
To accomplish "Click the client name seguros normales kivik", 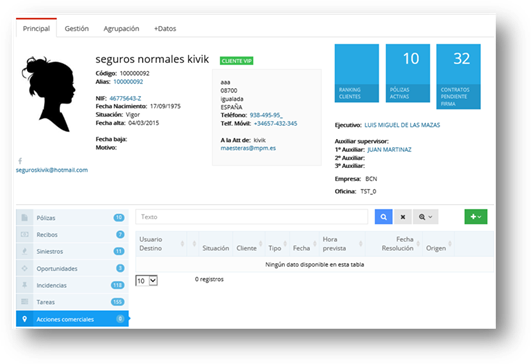I will click(x=152, y=59).
